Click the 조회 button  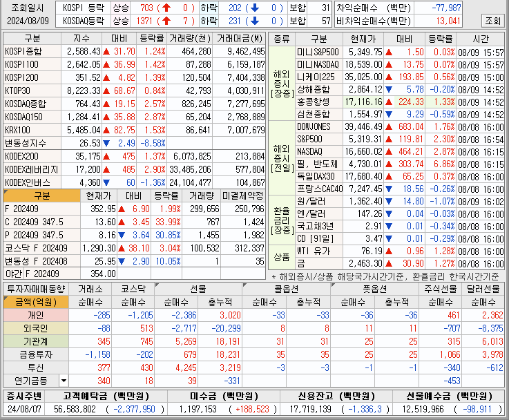(492, 21)
